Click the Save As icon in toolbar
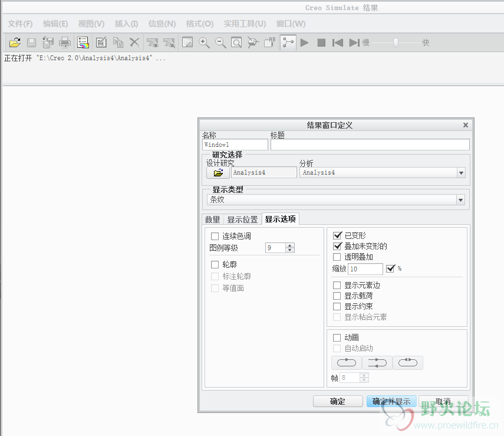504x436 pixels. (x=48, y=42)
